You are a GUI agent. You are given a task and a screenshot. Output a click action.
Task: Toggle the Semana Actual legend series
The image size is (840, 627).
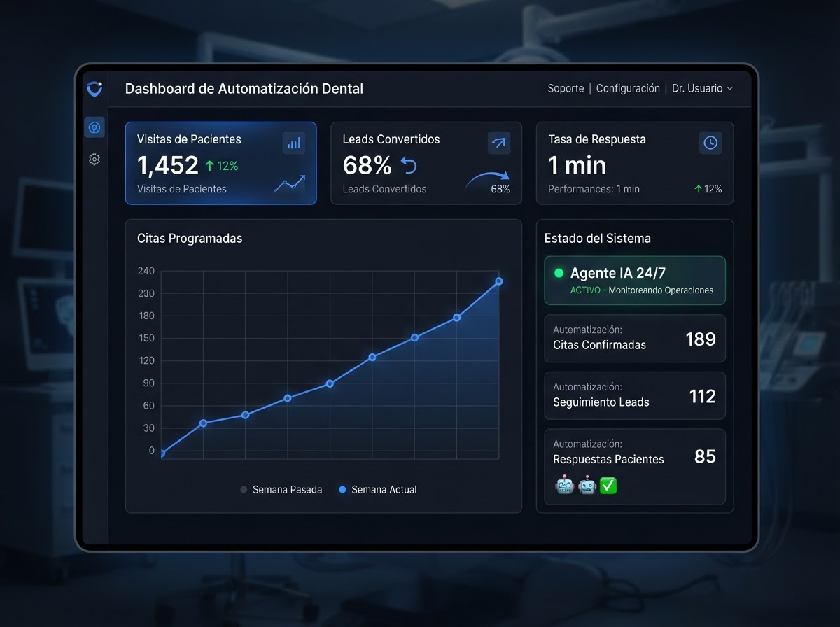tap(378, 490)
